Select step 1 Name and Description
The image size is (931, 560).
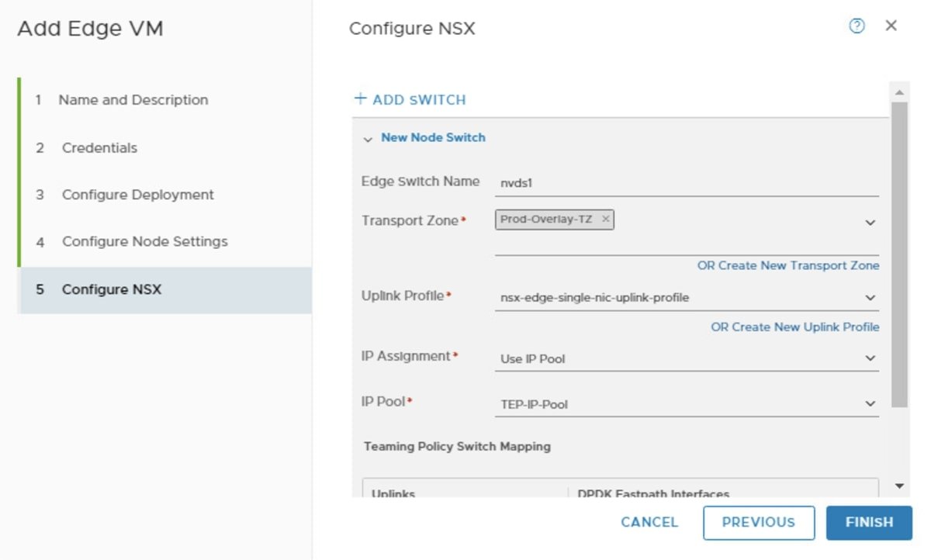tap(133, 99)
